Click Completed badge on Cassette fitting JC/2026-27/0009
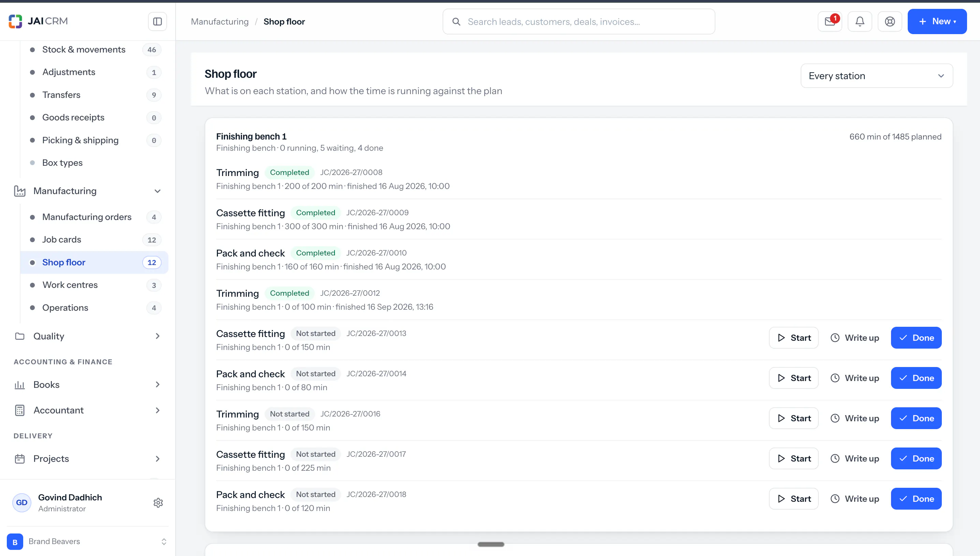Screen dimensions: 980x556 coord(316,213)
